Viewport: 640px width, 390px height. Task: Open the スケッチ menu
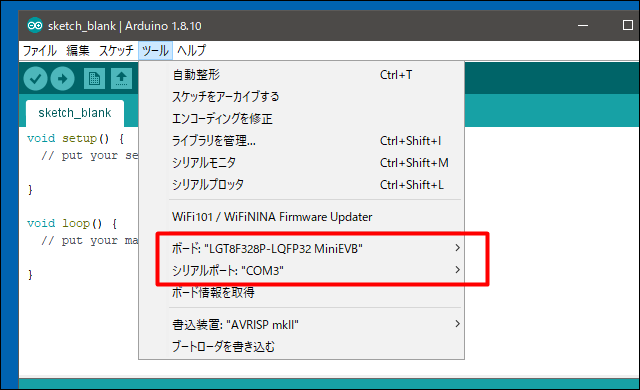[116, 51]
